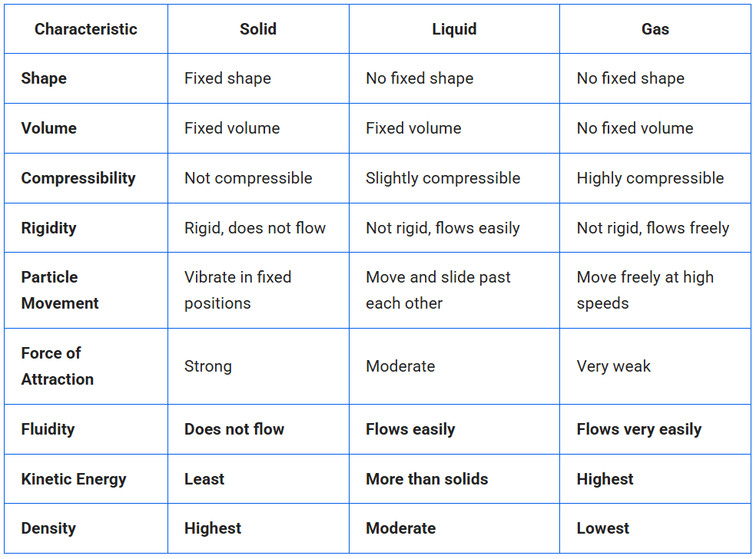Image resolution: width=756 pixels, height=559 pixels.
Task: Click the 'Very weak' cell text
Action: click(x=614, y=366)
